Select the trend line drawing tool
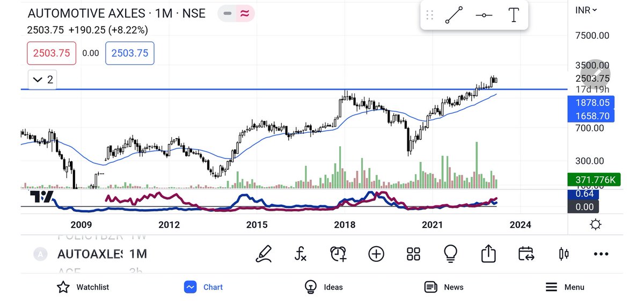This screenshot has width=644, height=301. (454, 15)
